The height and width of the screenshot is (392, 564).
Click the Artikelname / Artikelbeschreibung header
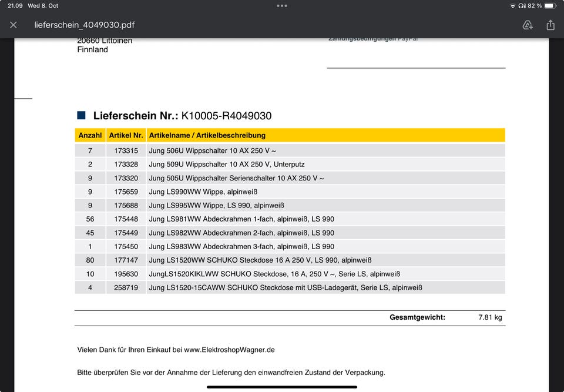326,135
